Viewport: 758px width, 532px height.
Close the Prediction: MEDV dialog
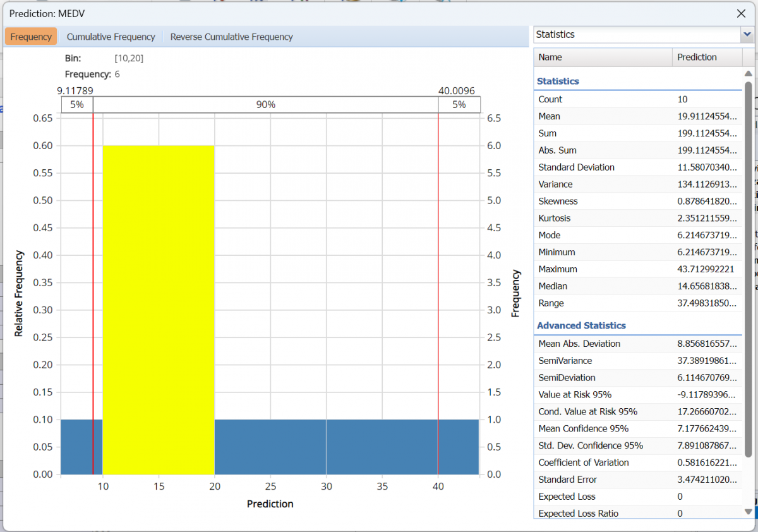pyautogui.click(x=741, y=13)
